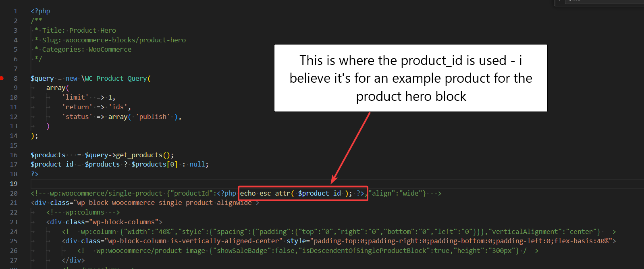The height and width of the screenshot is (269, 644).
Task: Click the 'status' array key
Action: [77, 117]
